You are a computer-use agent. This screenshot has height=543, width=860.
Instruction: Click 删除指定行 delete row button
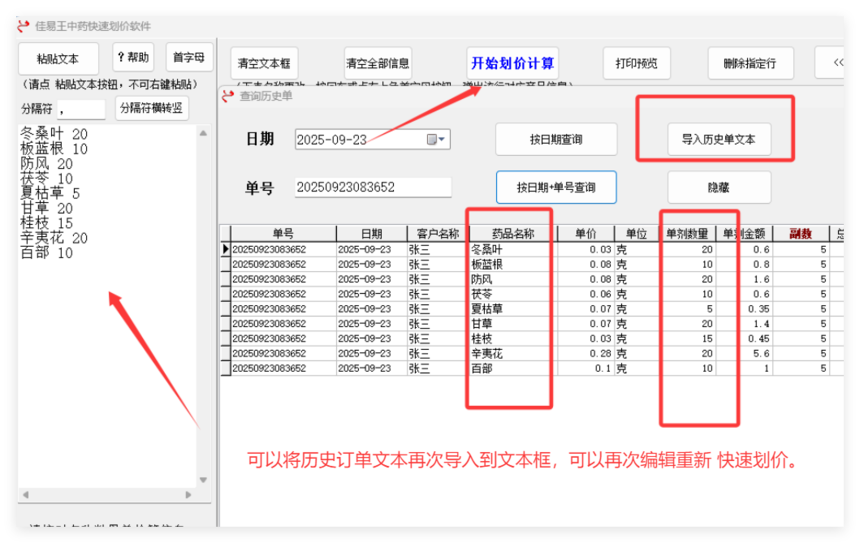749,63
